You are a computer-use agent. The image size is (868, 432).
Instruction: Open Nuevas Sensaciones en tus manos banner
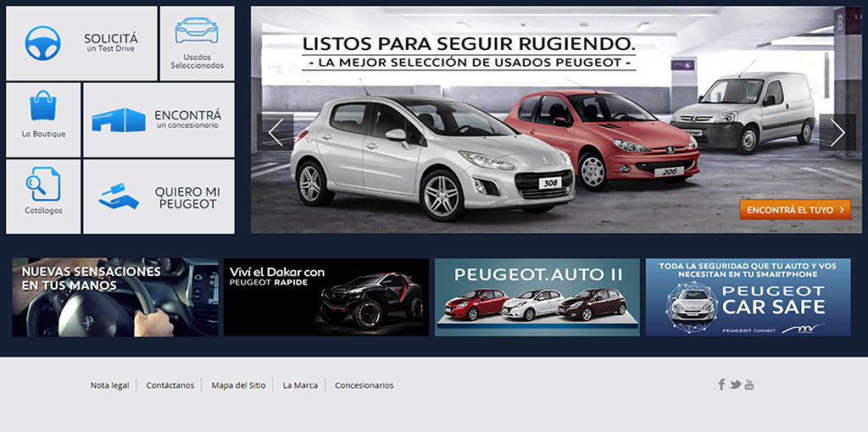115,297
